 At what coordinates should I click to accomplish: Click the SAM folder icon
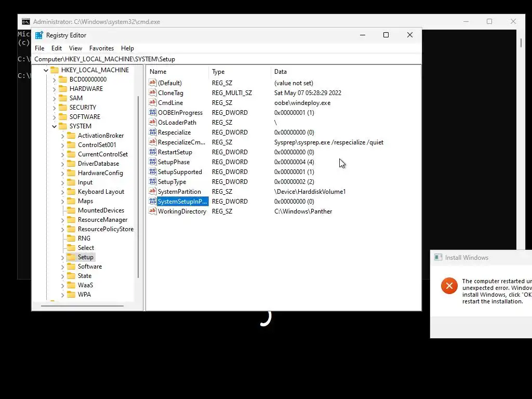[63, 98]
